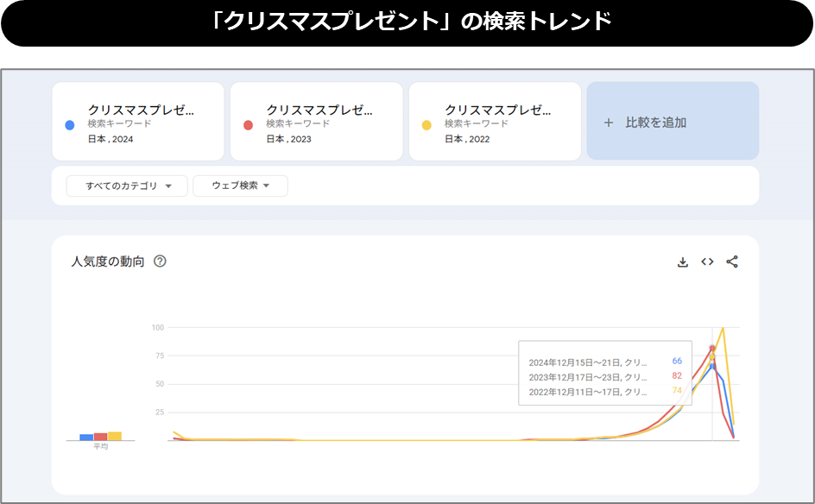Open the embed code icon
The image size is (815, 504).
(707, 261)
